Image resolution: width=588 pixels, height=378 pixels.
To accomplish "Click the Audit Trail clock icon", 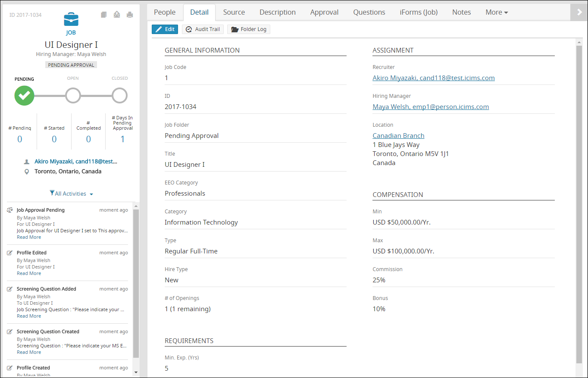I will coord(188,29).
